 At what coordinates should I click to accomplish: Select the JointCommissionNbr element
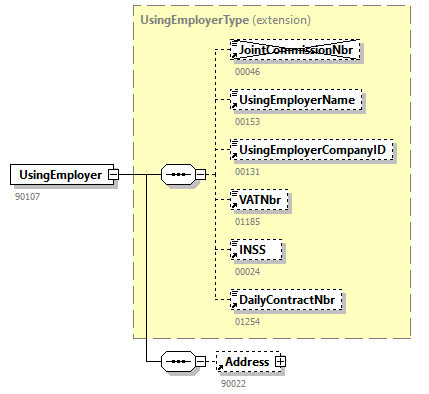pyautogui.click(x=295, y=50)
